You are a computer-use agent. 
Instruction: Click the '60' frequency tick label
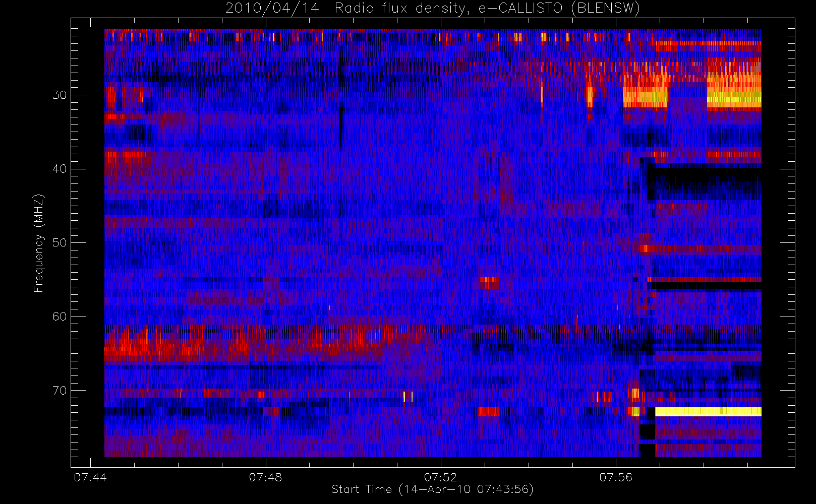click(60, 317)
